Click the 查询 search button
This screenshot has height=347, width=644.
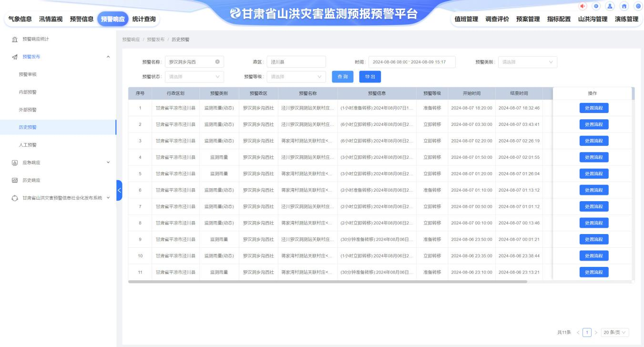point(342,76)
